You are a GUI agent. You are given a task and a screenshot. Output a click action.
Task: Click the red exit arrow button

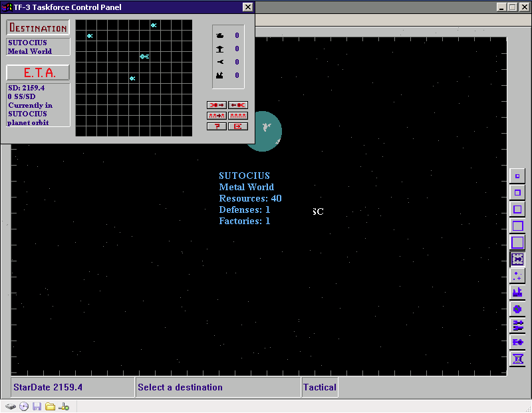(238, 126)
